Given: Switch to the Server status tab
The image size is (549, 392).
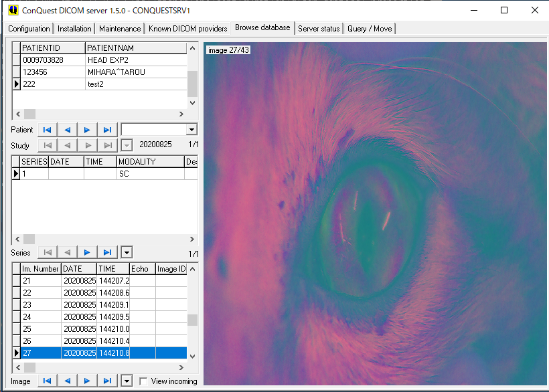Looking at the screenshot, I should 319,29.
